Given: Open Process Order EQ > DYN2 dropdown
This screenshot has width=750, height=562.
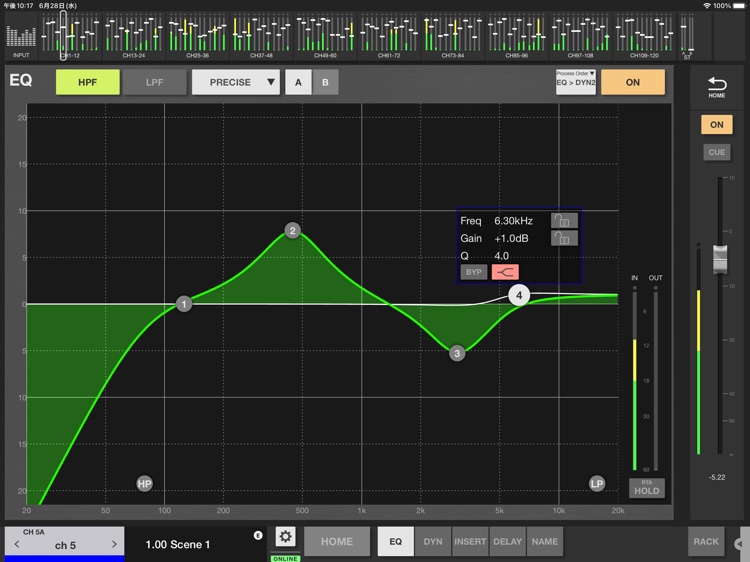Looking at the screenshot, I should 575,82.
